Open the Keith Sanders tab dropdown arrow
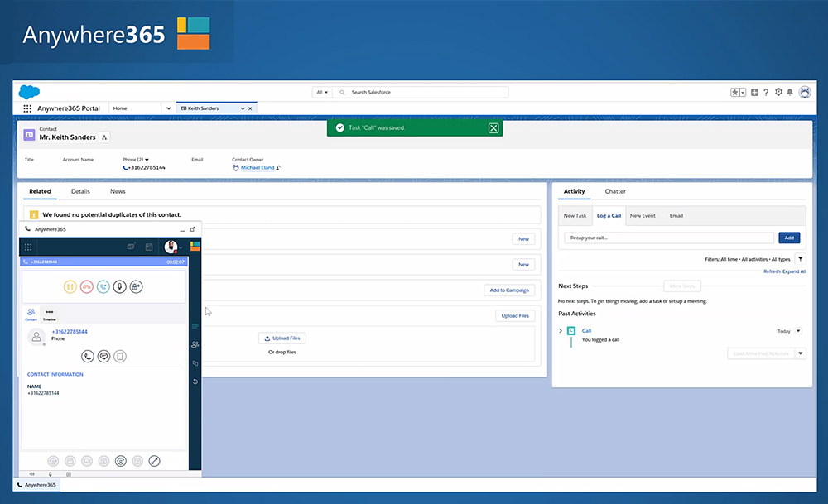828x504 pixels. [x=243, y=108]
